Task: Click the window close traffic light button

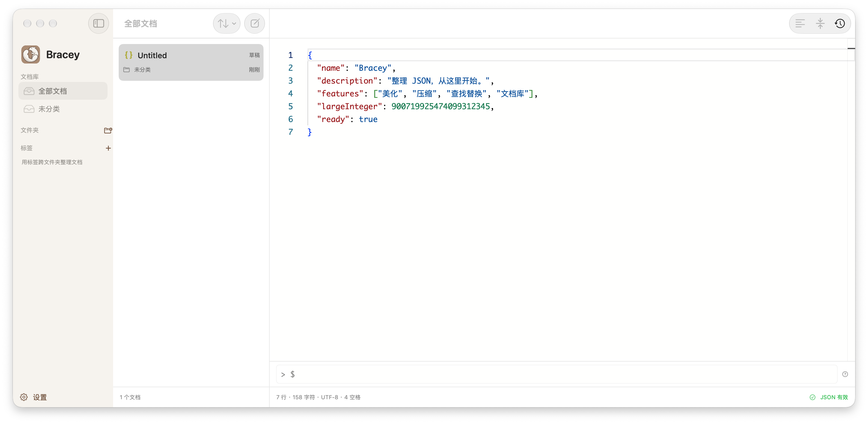Action: [x=27, y=23]
